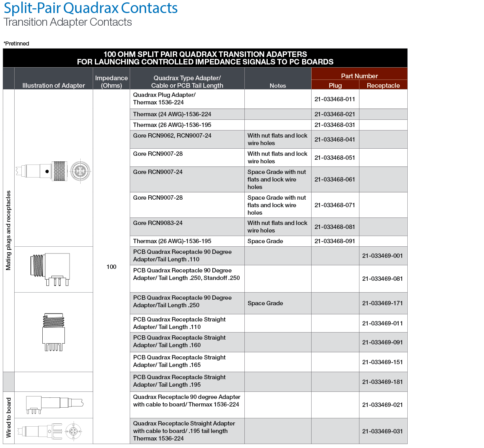Click 'Tail Length .250, Standoff .250' description

(186, 274)
